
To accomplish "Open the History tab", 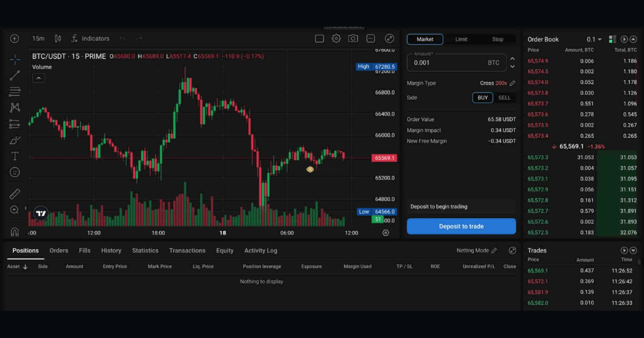I will tap(111, 251).
